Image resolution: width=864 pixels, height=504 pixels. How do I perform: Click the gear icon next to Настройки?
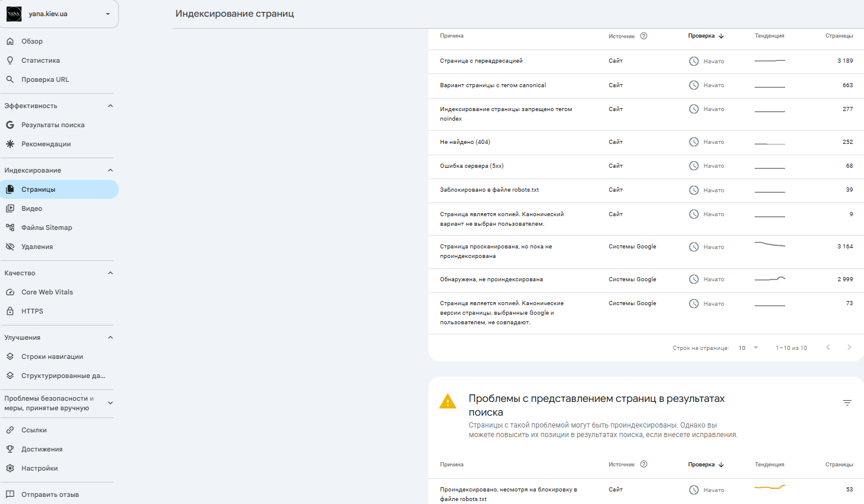click(10, 468)
